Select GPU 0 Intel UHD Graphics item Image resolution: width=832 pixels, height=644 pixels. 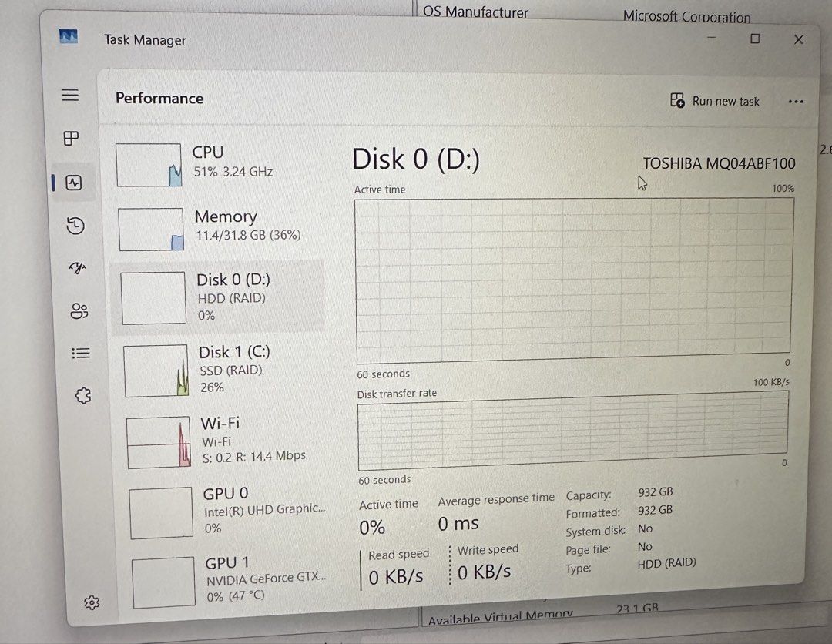click(228, 512)
